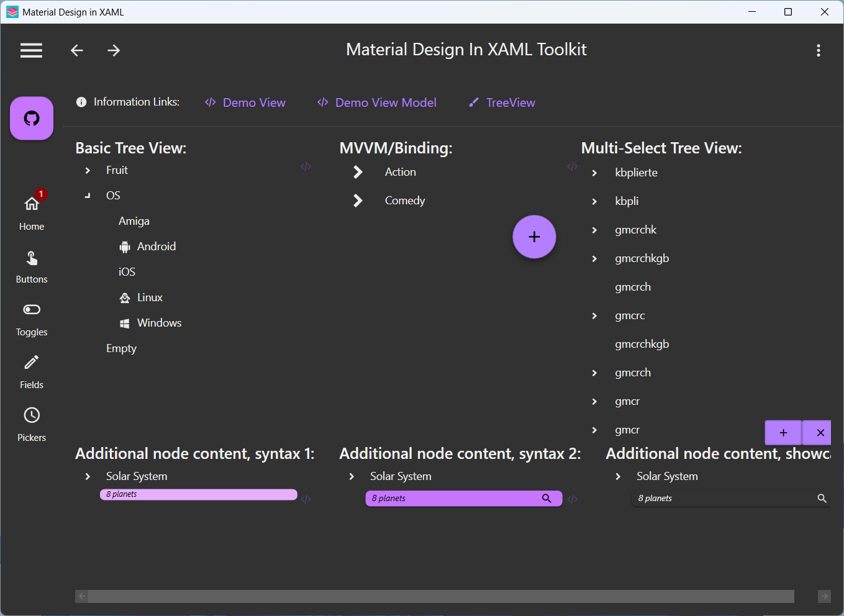The height and width of the screenshot is (616, 844).
Task: Expand the gmcrchk node
Action: 594,230
